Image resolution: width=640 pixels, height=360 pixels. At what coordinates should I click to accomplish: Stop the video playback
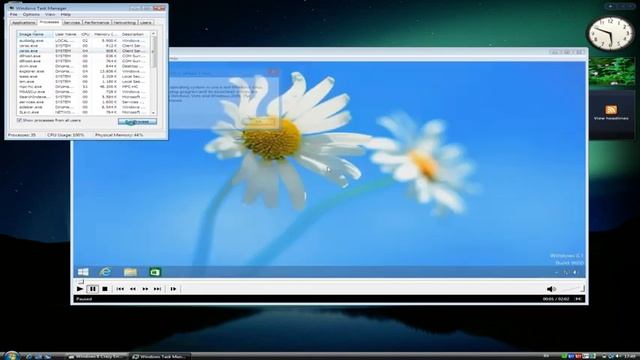(x=105, y=289)
